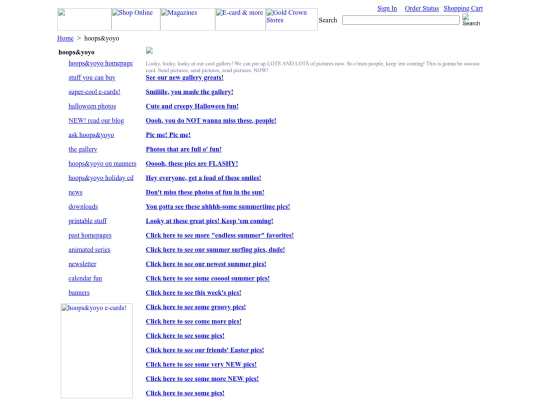Click the Search image button
Screen dimensions: 540x405
coord(471,20)
